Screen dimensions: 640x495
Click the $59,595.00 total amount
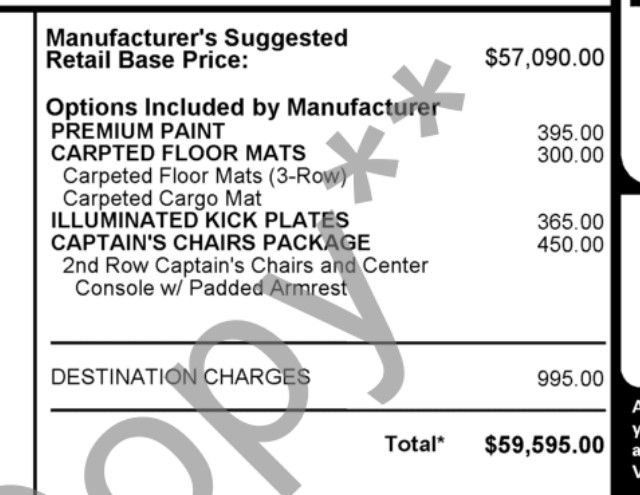(544, 445)
